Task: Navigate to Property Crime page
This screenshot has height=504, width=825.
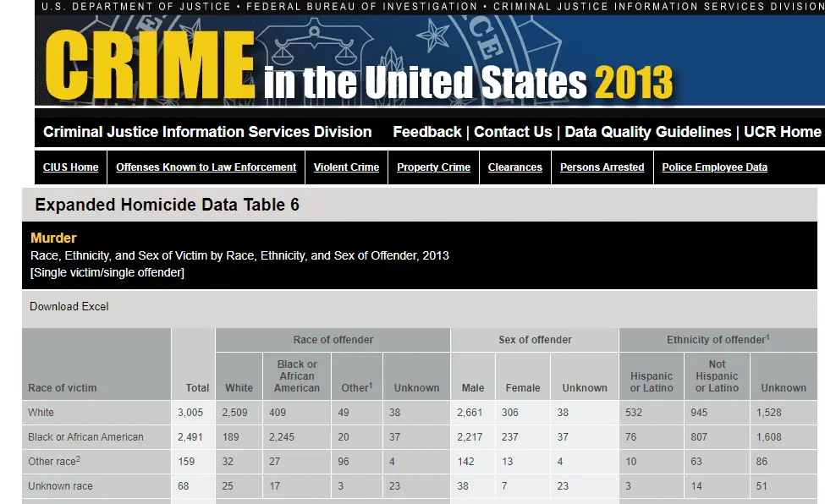Action: [x=433, y=167]
